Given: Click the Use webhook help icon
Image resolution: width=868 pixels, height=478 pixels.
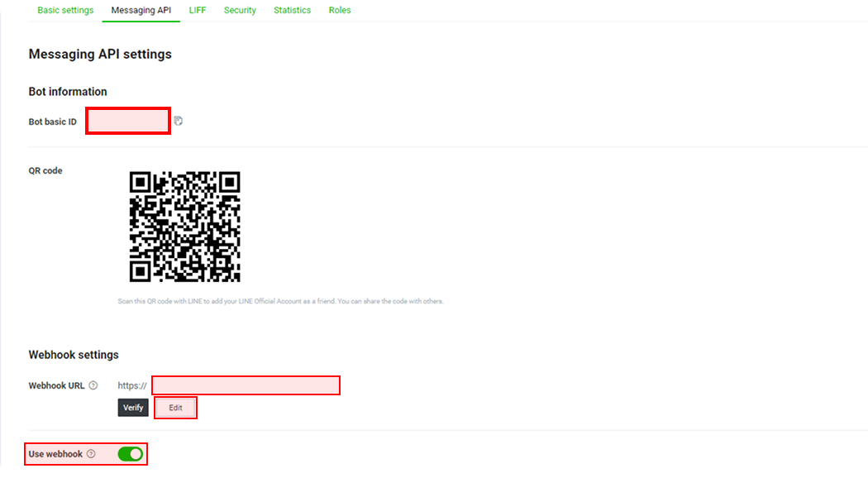Looking at the screenshot, I should click(x=91, y=454).
